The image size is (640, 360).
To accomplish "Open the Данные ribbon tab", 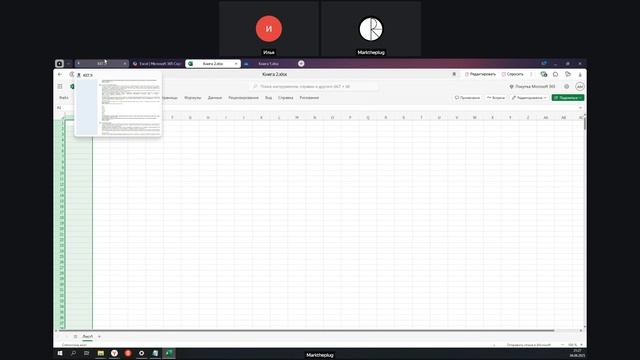I will [215, 98].
